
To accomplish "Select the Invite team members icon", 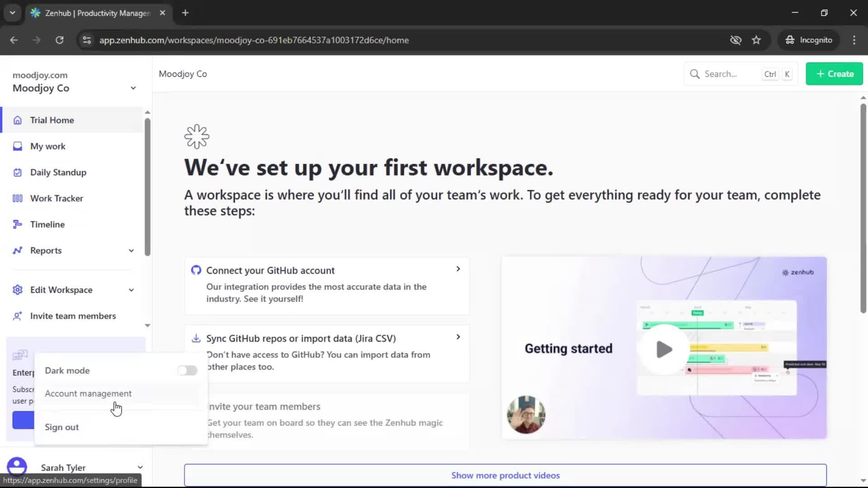I will pyautogui.click(x=18, y=316).
